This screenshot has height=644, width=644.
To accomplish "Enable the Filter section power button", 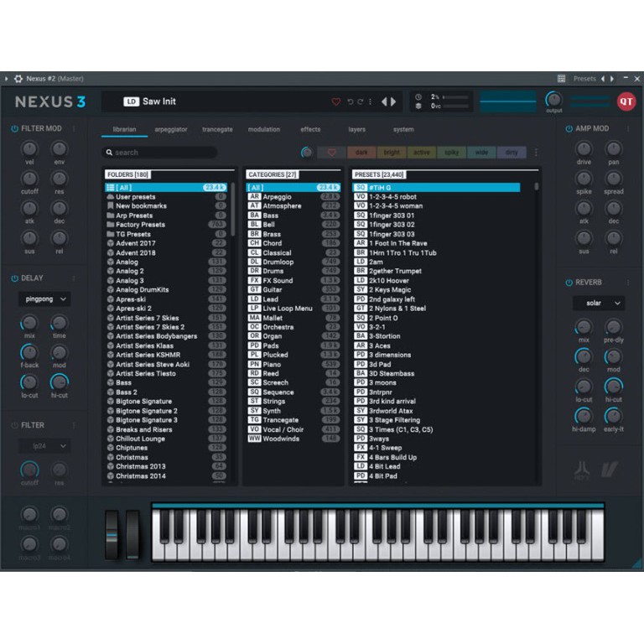I will [x=14, y=425].
